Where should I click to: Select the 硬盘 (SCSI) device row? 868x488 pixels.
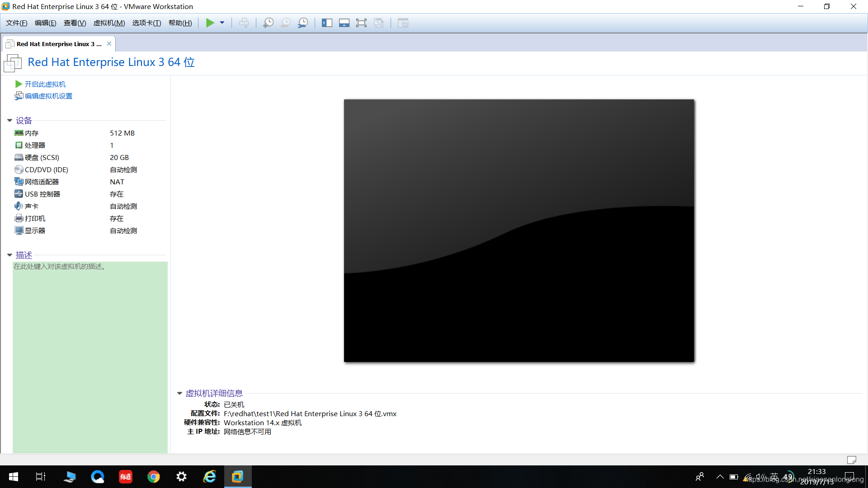pos(90,157)
